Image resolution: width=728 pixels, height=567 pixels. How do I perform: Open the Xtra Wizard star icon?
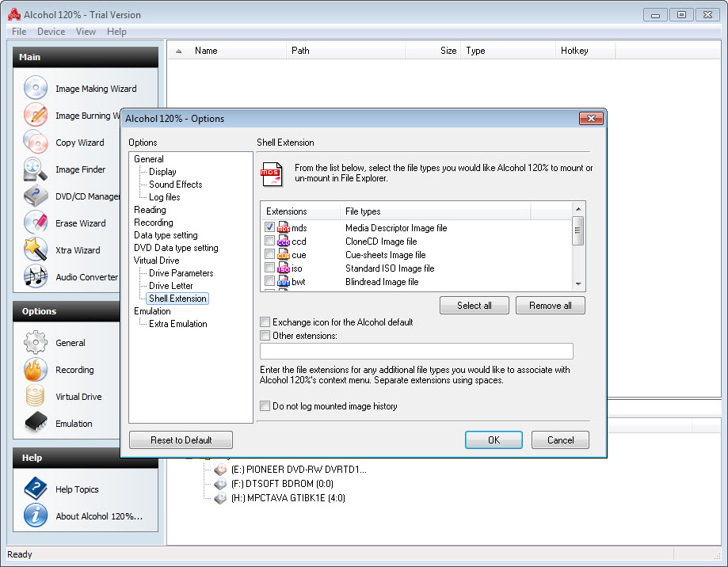[36, 249]
